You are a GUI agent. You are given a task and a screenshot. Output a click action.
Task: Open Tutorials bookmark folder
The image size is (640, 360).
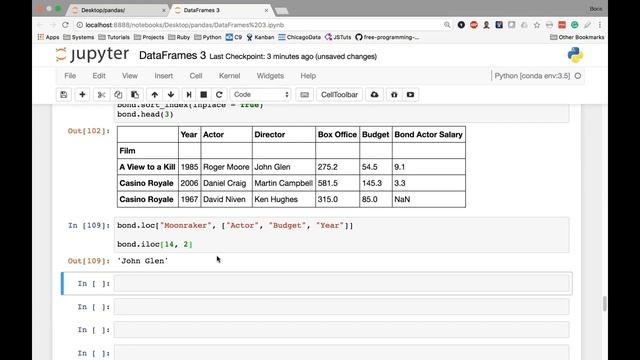[114, 37]
